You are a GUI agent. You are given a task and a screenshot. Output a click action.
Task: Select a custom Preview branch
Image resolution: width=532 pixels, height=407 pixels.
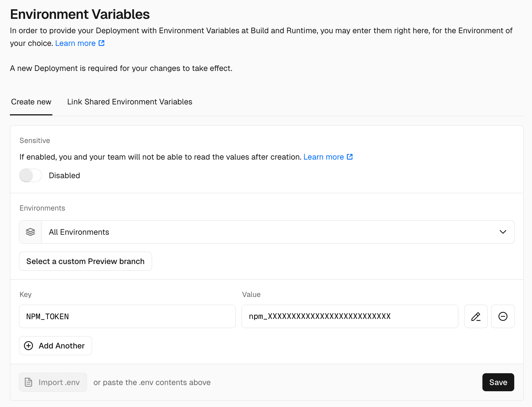(85, 261)
